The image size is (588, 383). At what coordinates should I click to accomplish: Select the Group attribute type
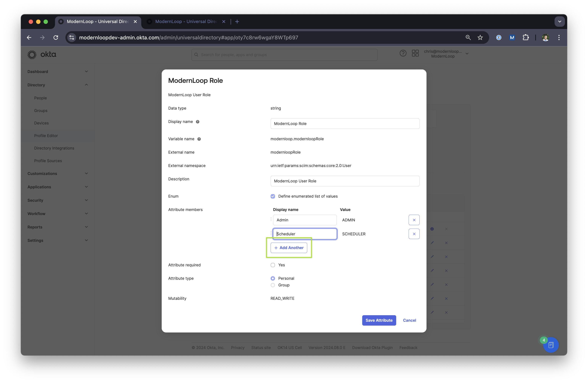click(x=273, y=285)
